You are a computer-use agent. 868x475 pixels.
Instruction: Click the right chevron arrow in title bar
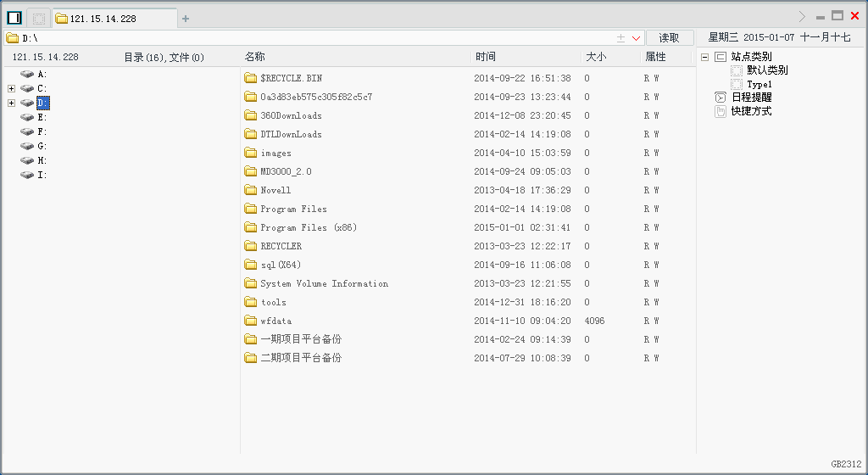tap(802, 17)
